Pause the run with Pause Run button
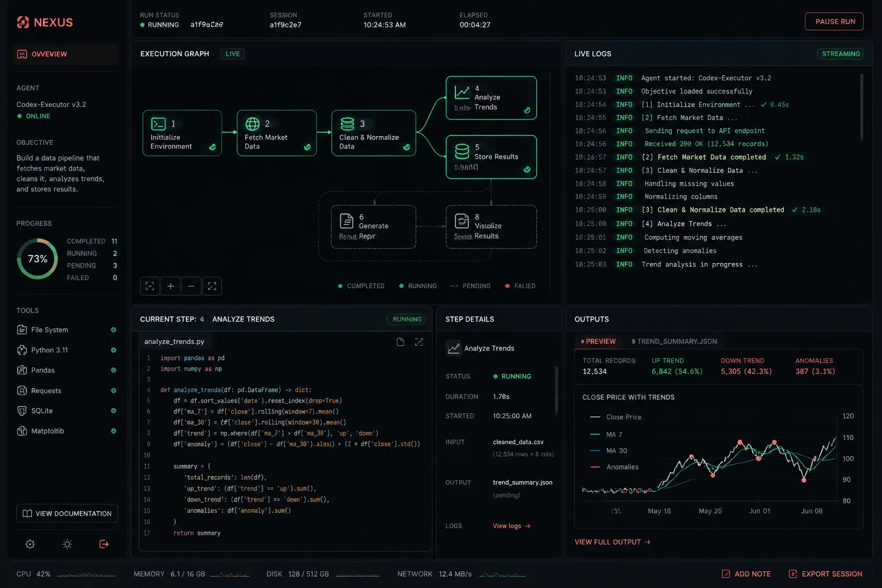 pyautogui.click(x=834, y=21)
